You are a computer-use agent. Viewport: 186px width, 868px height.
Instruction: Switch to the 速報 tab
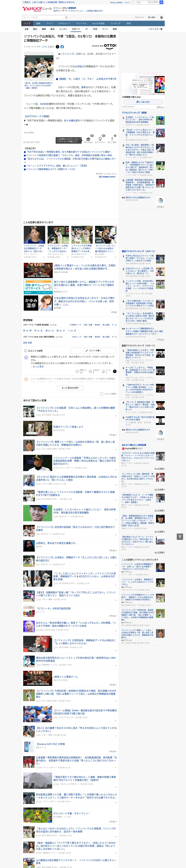[38, 24]
